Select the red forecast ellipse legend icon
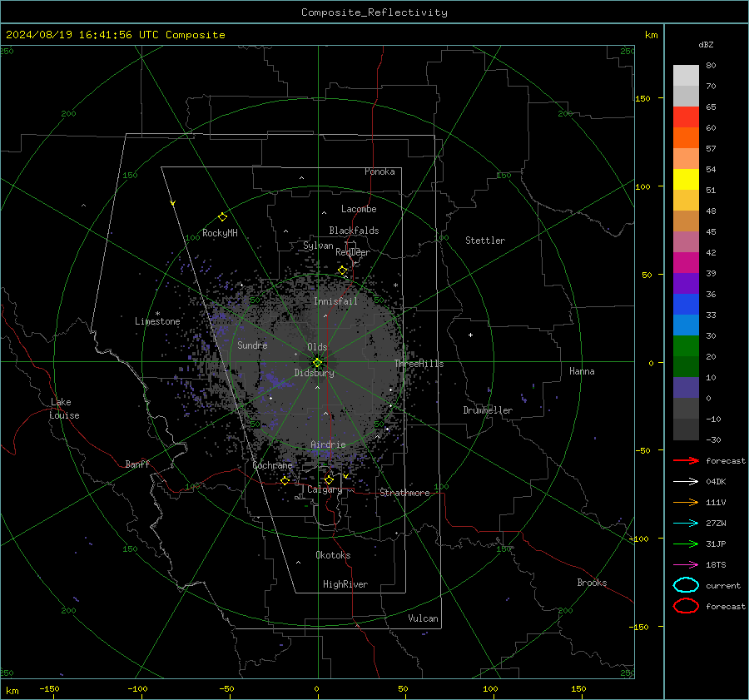The image size is (749, 700). (686, 606)
